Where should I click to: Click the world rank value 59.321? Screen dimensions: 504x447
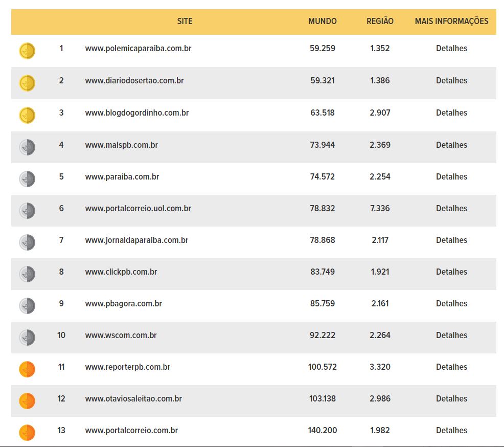pyautogui.click(x=323, y=80)
